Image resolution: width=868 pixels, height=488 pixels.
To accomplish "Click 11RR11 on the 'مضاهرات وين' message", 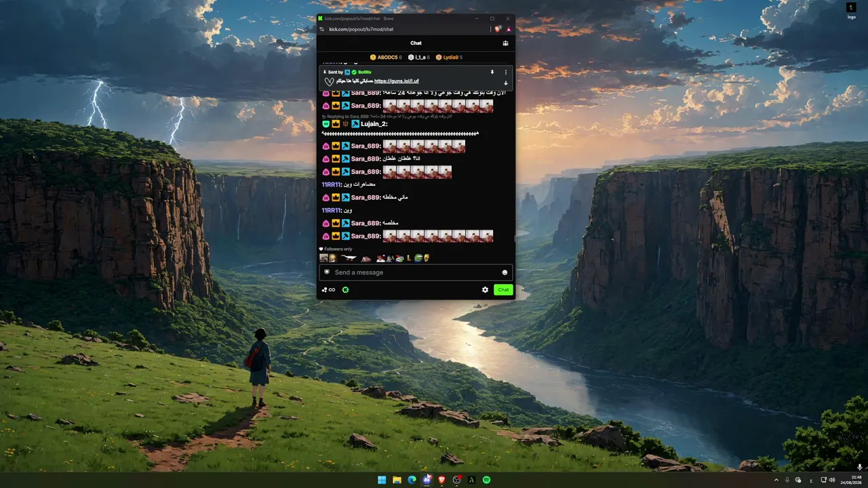I will pyautogui.click(x=331, y=184).
